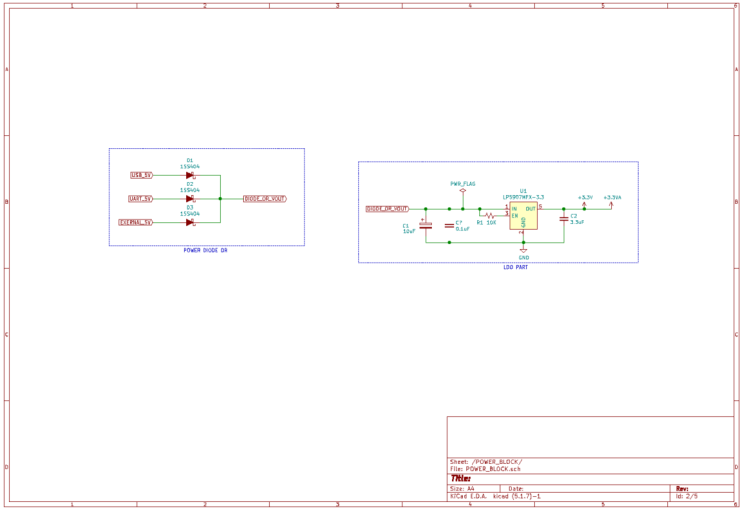
Task: Select the D3 diode symbol
Action: click(x=190, y=222)
